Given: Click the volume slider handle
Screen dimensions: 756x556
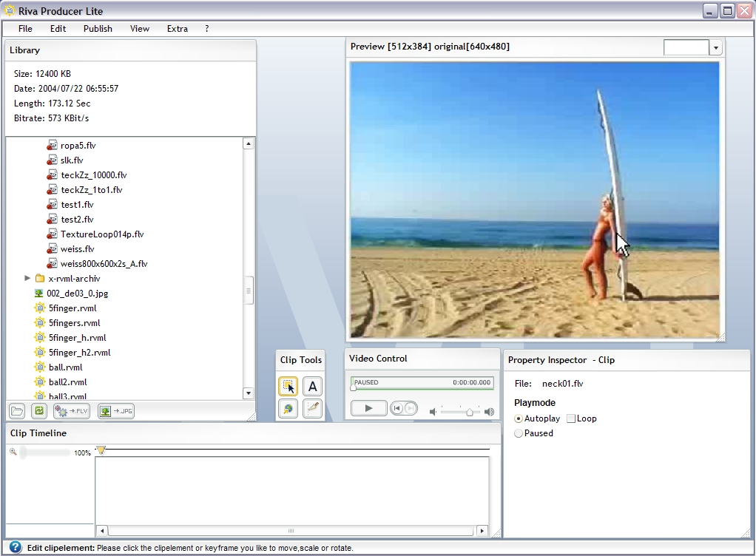Looking at the screenshot, I should pyautogui.click(x=469, y=412).
